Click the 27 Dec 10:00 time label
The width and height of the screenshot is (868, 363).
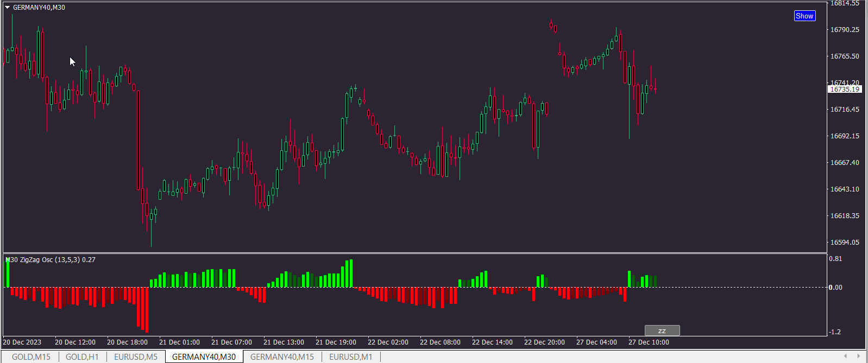point(649,342)
